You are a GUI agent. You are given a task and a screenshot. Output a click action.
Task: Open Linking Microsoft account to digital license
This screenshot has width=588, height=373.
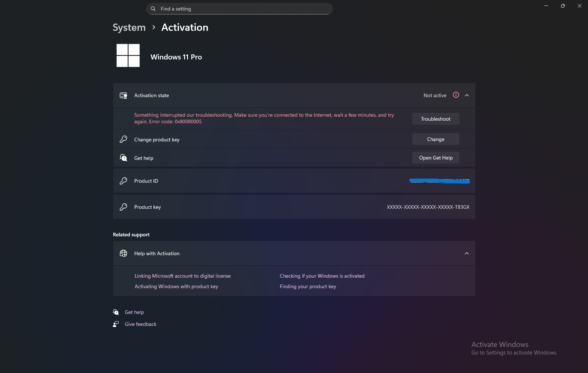point(182,276)
